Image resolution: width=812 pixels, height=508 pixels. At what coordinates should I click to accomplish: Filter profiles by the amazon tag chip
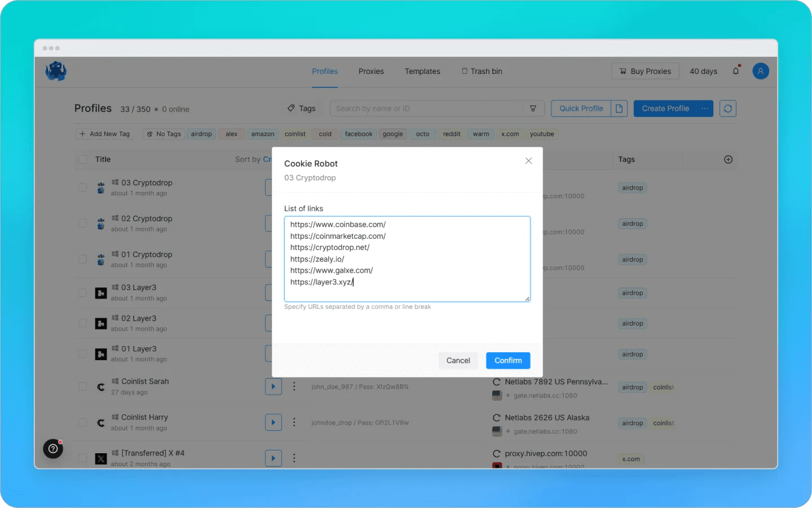[x=263, y=134]
